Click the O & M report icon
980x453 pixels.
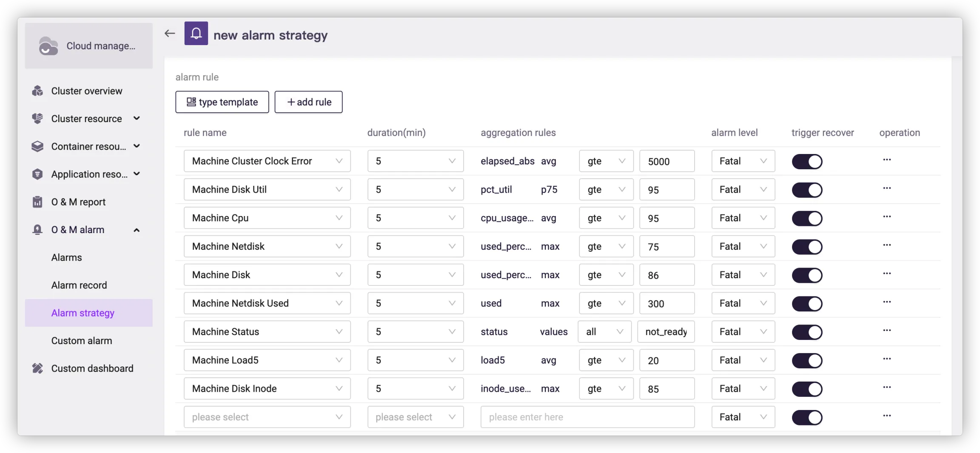coord(37,202)
